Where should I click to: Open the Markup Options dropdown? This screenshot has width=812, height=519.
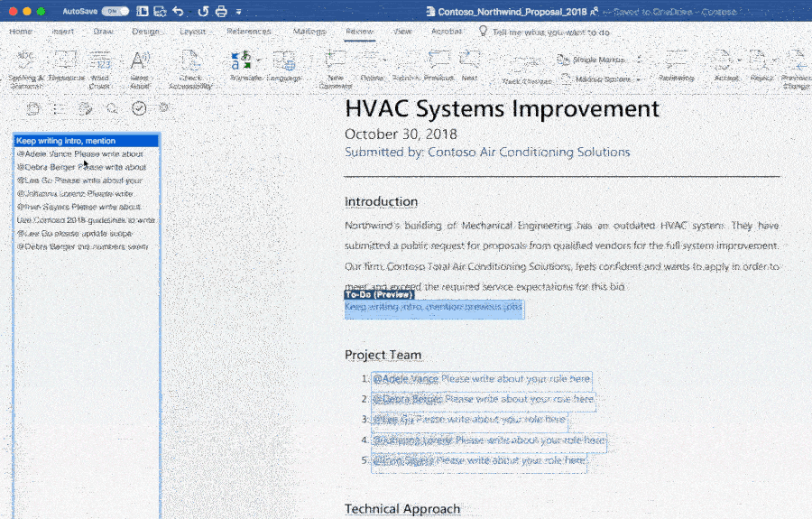603,79
